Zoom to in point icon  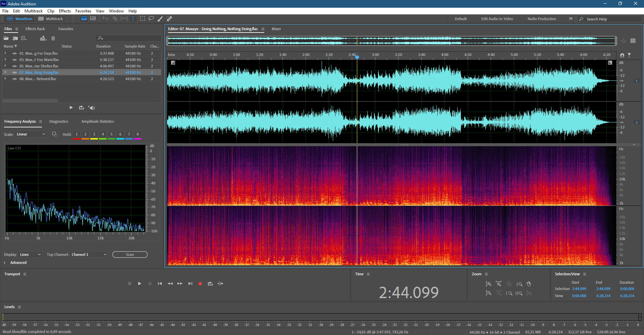click(509, 293)
